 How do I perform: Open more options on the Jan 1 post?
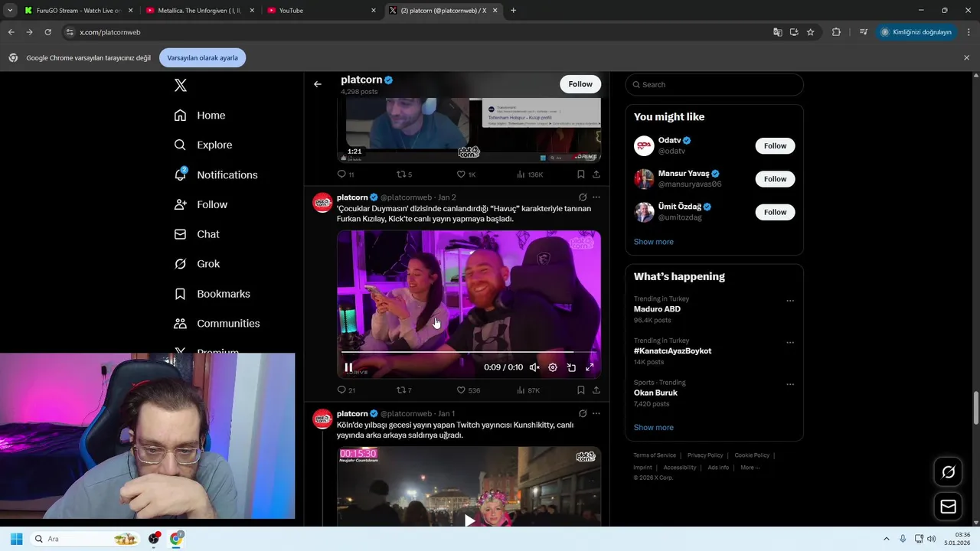tap(596, 414)
